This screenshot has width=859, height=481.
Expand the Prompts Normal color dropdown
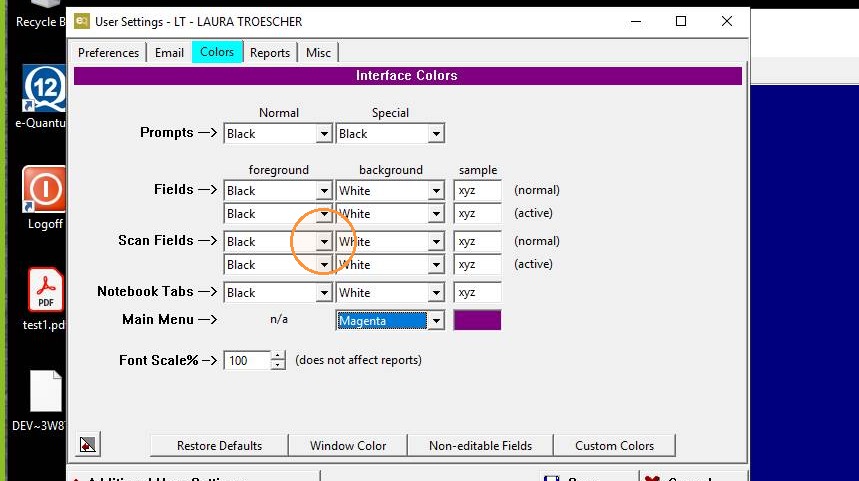324,134
